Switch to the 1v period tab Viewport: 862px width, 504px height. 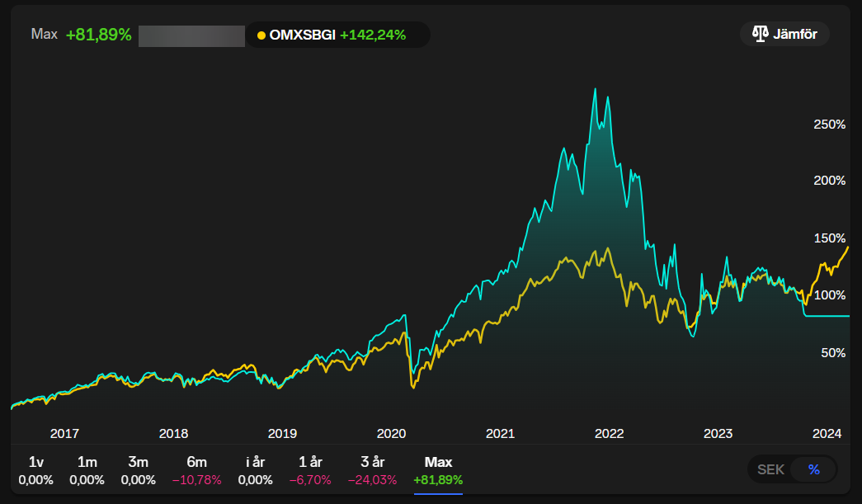35,471
